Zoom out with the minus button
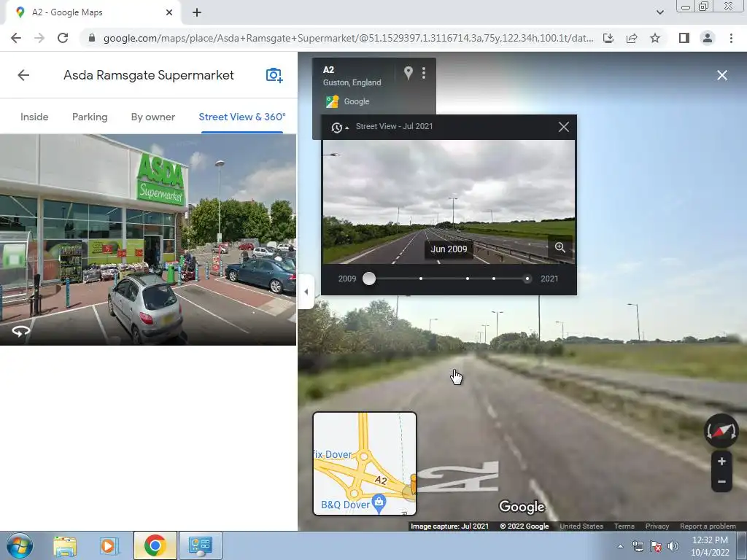This screenshot has width=747, height=560. 721,482
